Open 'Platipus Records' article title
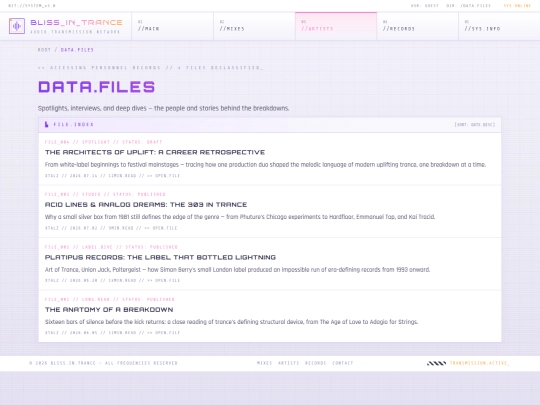Viewport: 540px width, 405px height. (160, 257)
